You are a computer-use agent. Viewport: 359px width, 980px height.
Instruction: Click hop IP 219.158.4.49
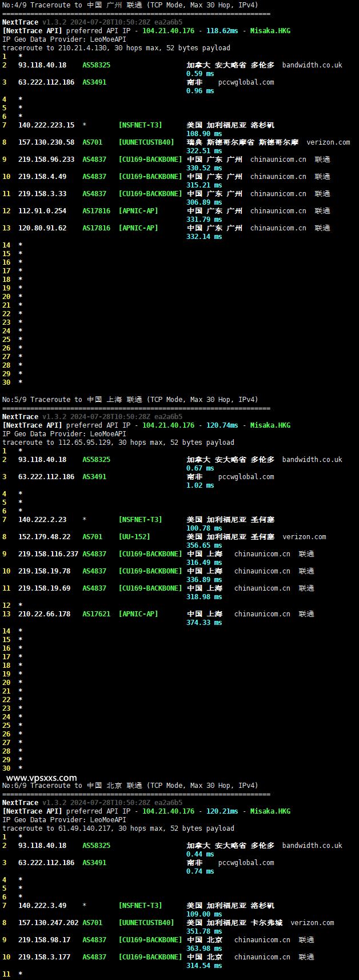coord(42,177)
